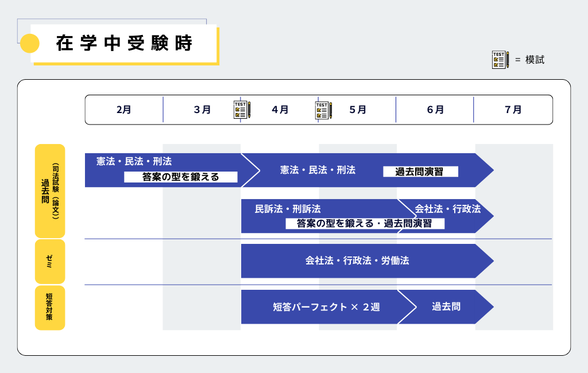The image size is (588, 373).
Task: Click the 過去問 arrow in 短答対策 row
Action: [x=446, y=307]
